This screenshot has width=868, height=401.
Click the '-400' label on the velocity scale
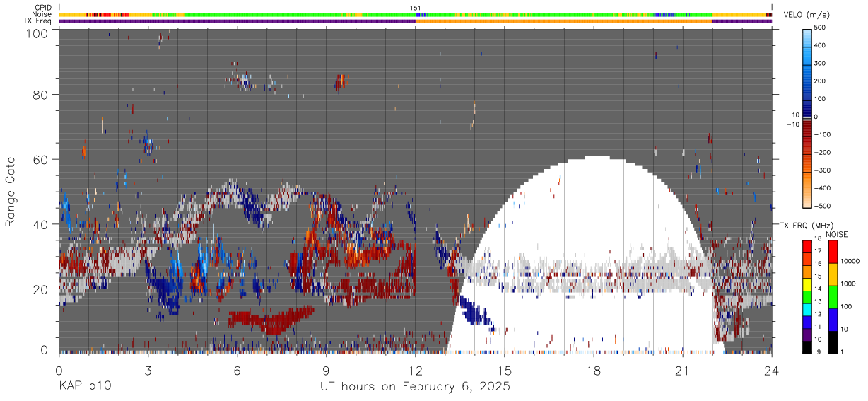(823, 188)
